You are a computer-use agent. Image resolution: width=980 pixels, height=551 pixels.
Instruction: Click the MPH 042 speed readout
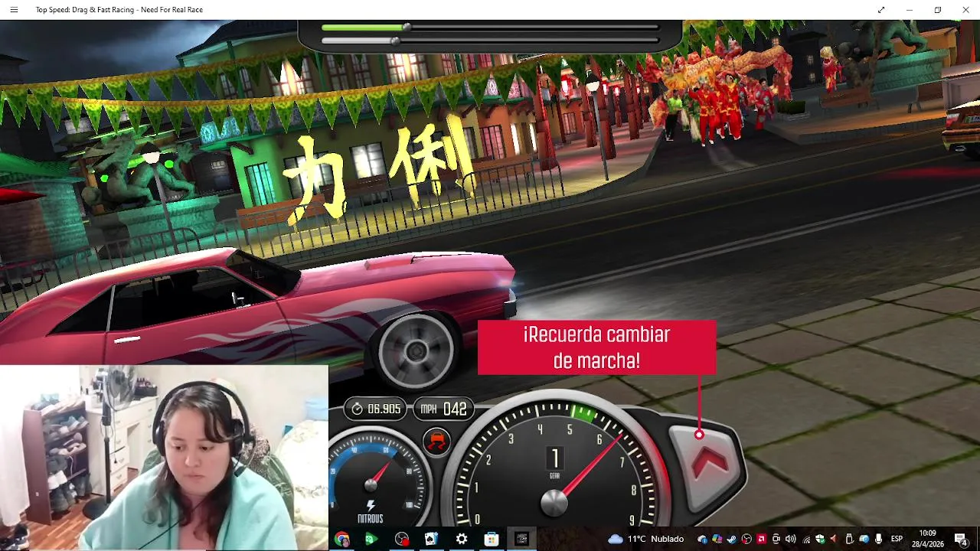point(443,409)
